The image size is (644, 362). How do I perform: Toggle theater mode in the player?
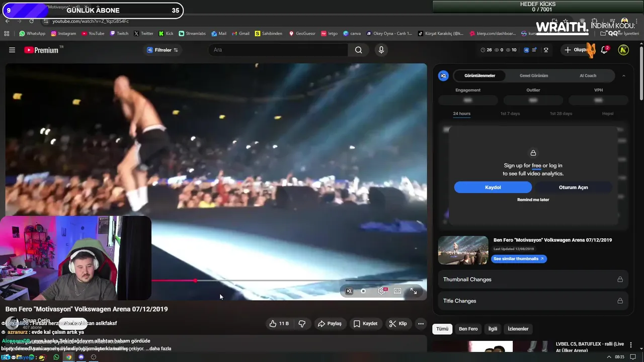coord(397,291)
